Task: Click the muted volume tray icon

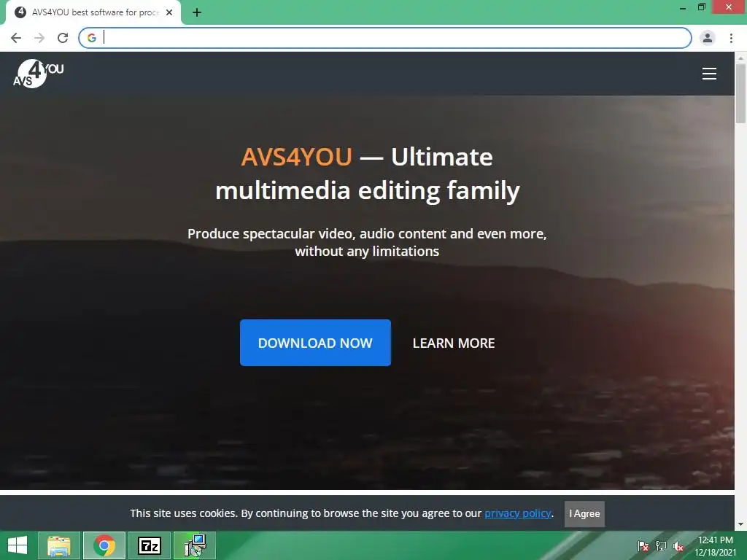Action: point(678,546)
